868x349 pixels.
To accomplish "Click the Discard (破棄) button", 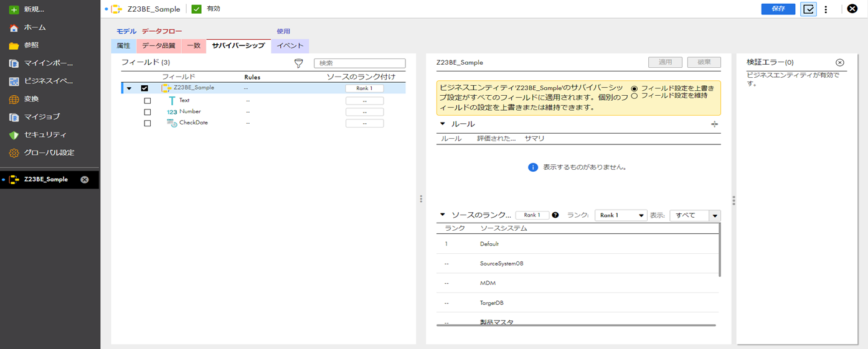I will pyautogui.click(x=704, y=62).
